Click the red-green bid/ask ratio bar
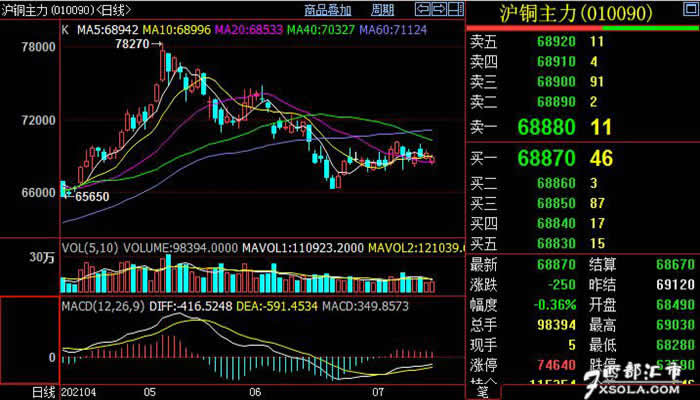This screenshot has width=700, height=400. point(582,28)
